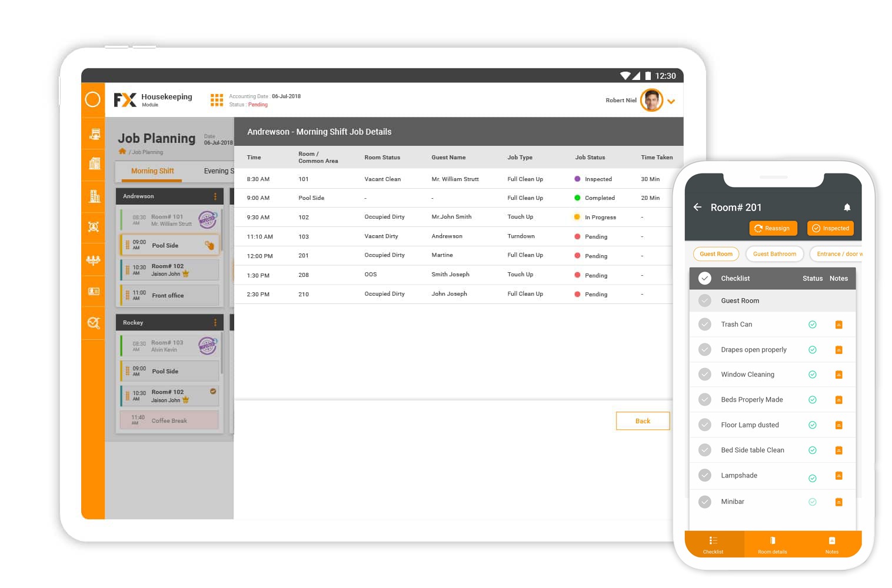This screenshot has height=588, width=892.
Task: Tap the Reassign button
Action: 773,228
